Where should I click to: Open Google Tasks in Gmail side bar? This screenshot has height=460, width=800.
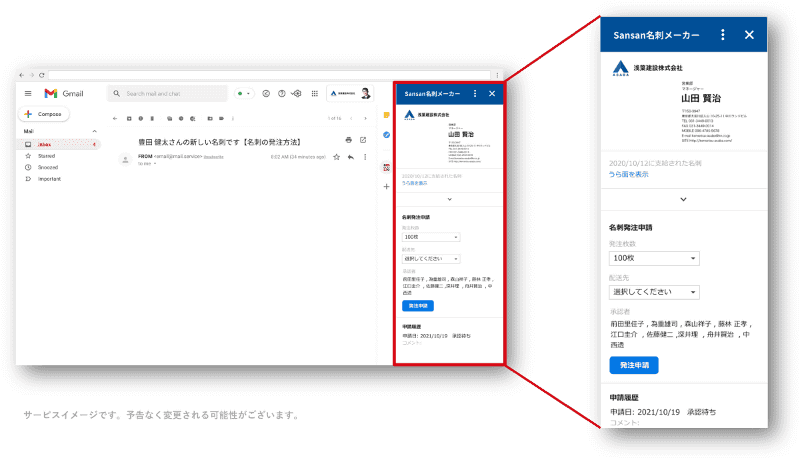[x=386, y=135]
